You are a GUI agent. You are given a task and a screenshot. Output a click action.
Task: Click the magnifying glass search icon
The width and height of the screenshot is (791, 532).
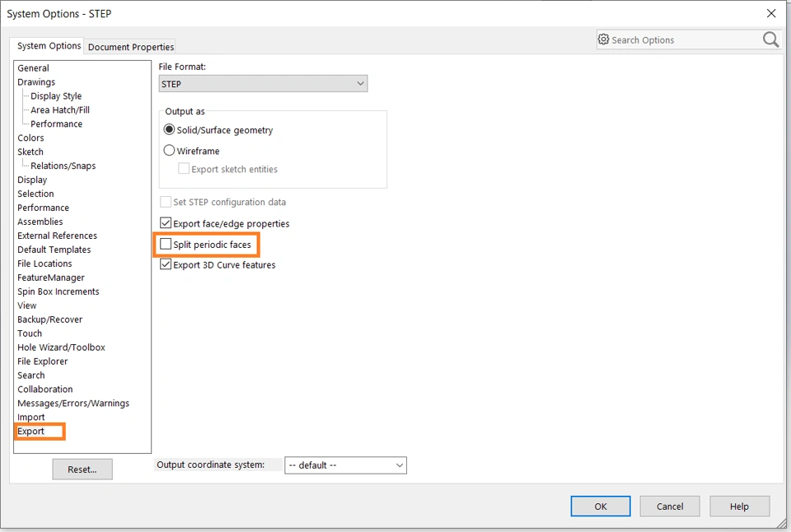[770, 40]
